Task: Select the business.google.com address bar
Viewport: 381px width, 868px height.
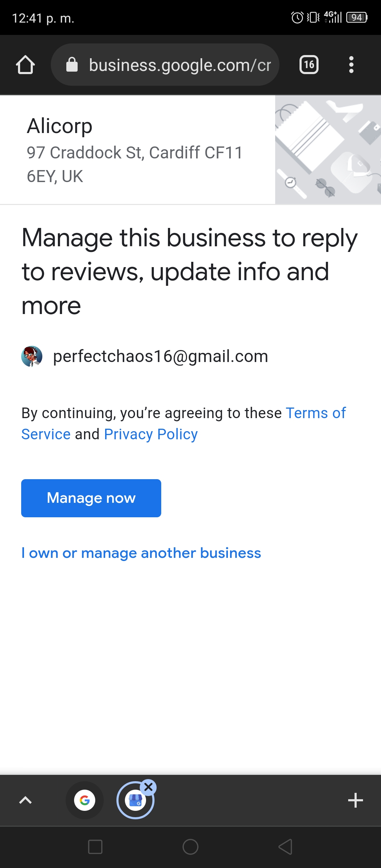Action: pos(165,65)
